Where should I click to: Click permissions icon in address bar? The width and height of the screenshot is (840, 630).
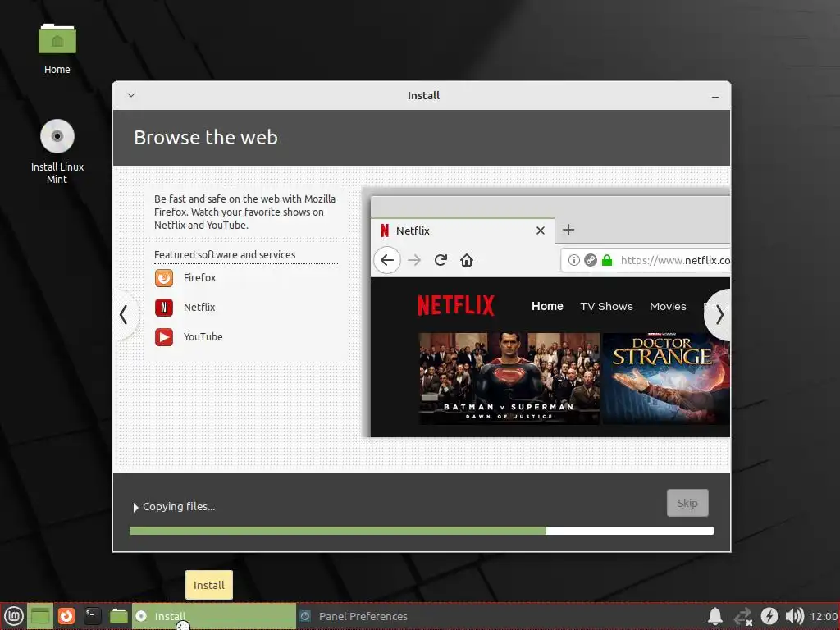(591, 260)
